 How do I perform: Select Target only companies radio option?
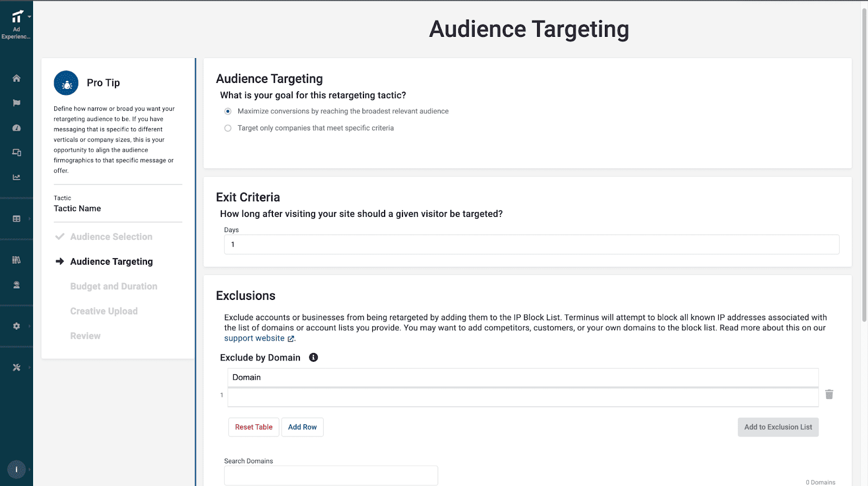(x=228, y=128)
